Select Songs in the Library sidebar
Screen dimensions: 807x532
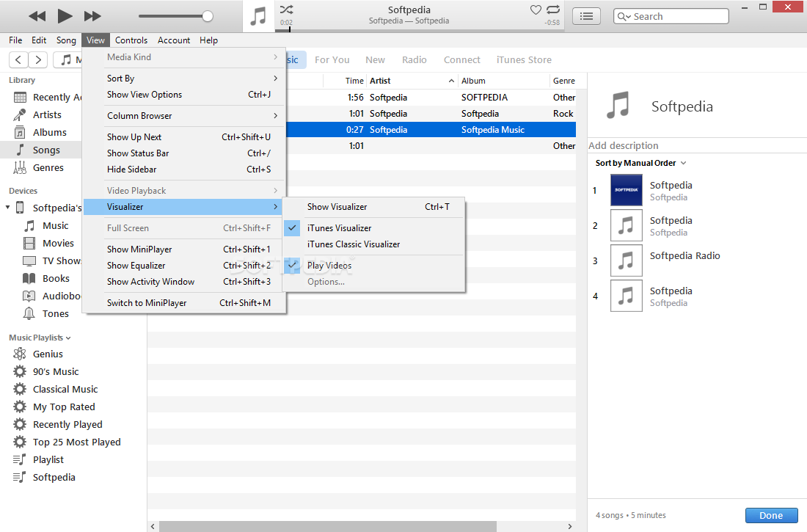tap(40, 150)
